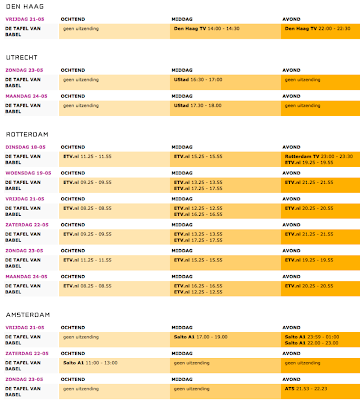Select the AMSTERDAM section heading
This screenshot has height=400, width=360.
click(28, 315)
